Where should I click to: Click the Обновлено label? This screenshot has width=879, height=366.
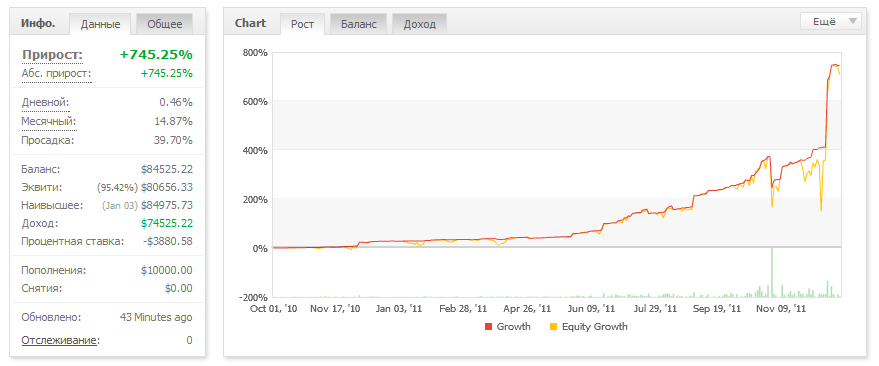tap(51, 317)
